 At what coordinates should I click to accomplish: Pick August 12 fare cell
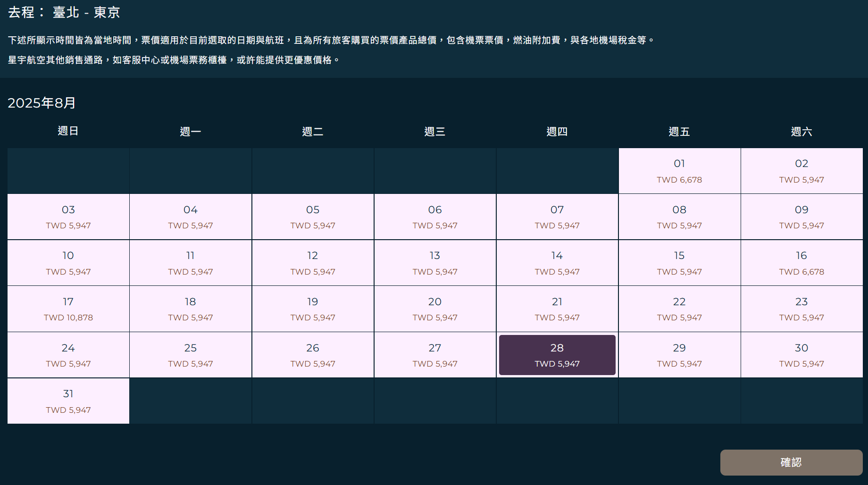coord(313,263)
